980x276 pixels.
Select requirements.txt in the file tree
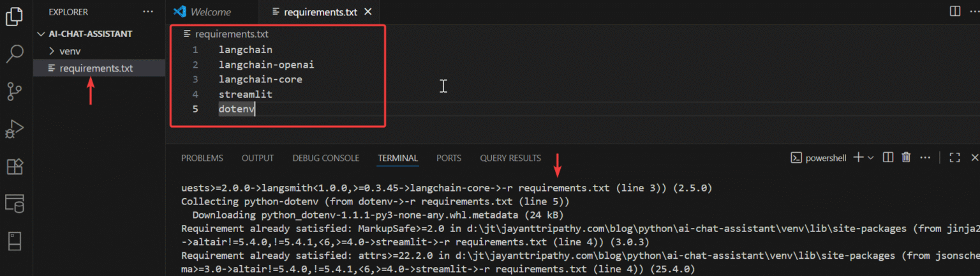(x=99, y=68)
